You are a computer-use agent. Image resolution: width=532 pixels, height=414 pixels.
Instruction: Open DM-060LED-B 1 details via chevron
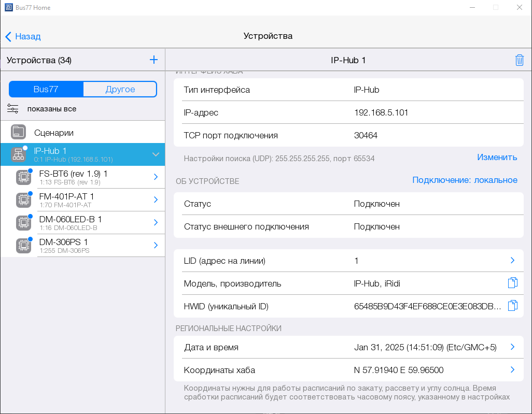tap(156, 223)
